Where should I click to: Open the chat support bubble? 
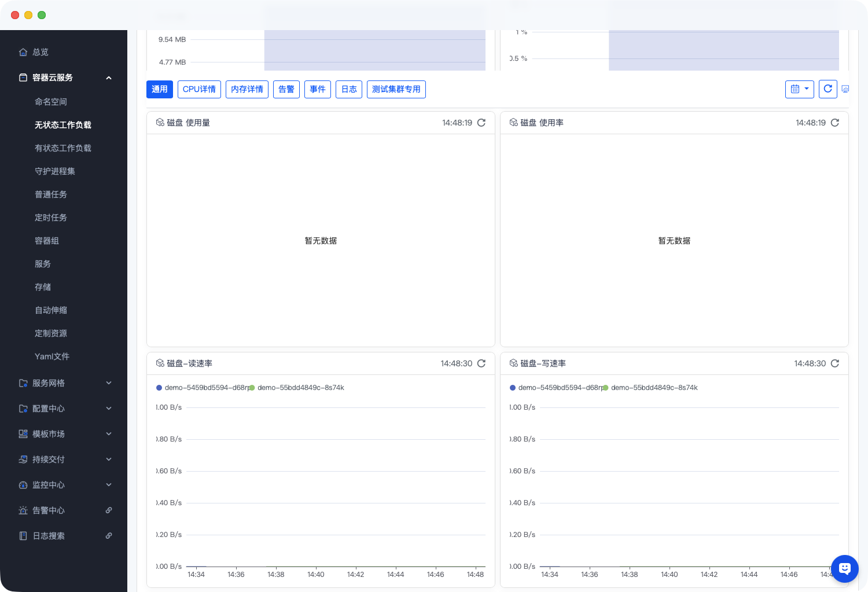[844, 568]
